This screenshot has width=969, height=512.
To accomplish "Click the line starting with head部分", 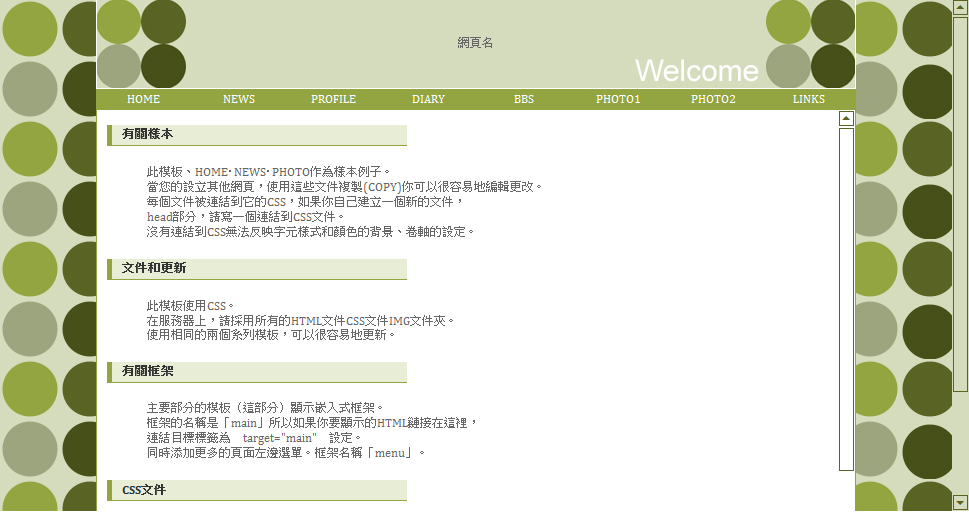I will (245, 216).
